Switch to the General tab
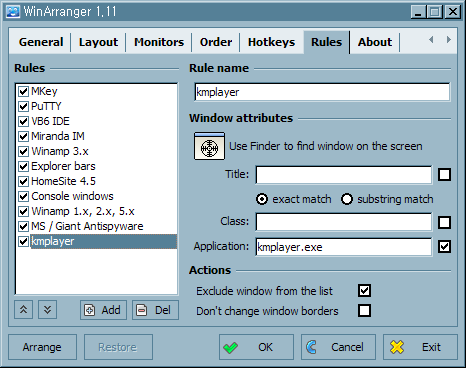The height and width of the screenshot is (368, 466). coord(41,42)
